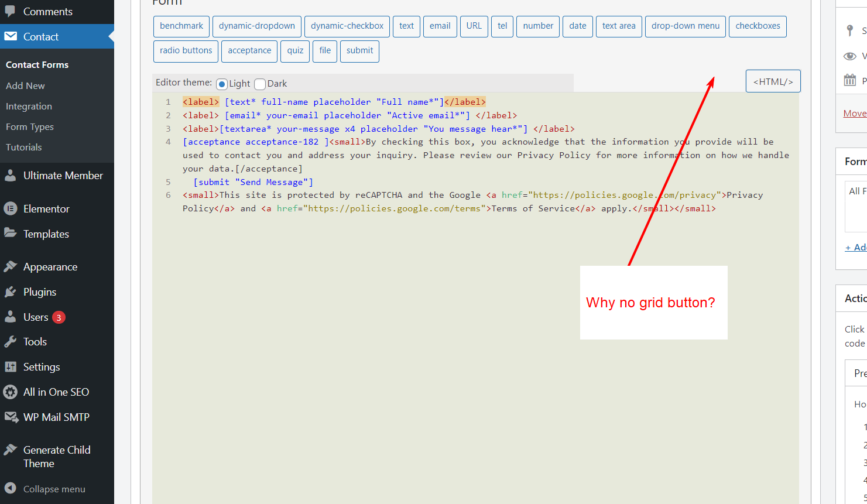Viewport: 867px width, 504px height.
Task: Insert a dynamic-dropdown tag
Action: click(257, 26)
